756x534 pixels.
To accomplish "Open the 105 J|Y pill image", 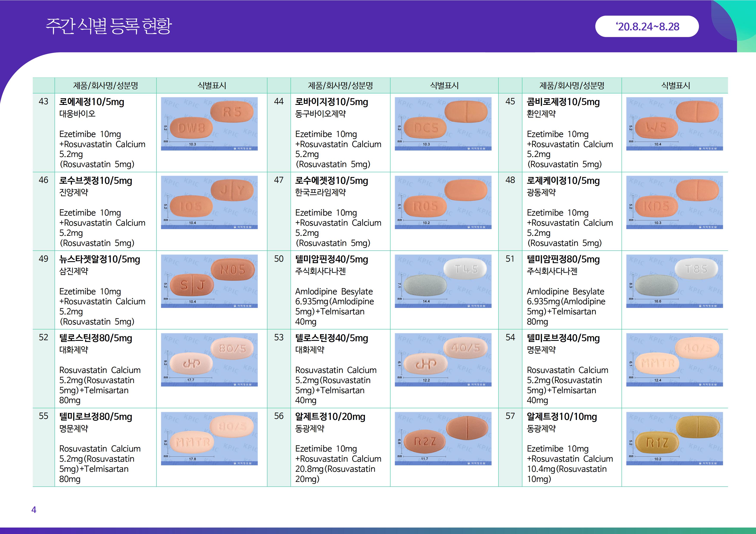I will (x=209, y=202).
